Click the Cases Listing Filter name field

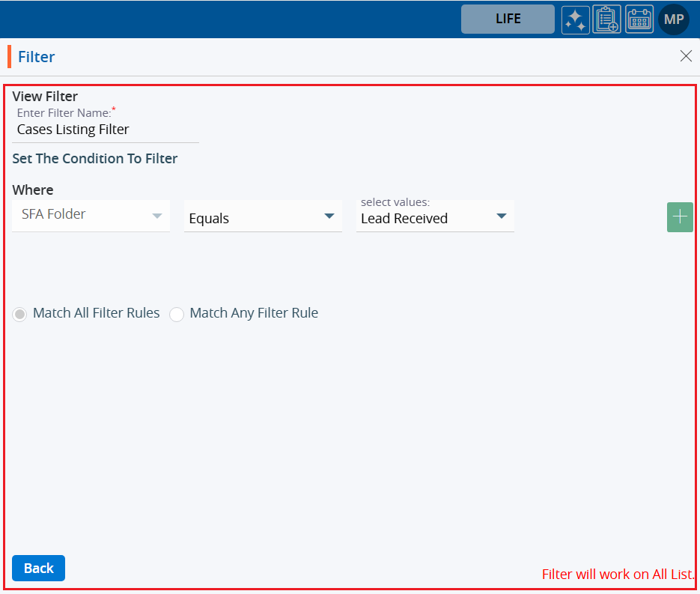point(105,130)
